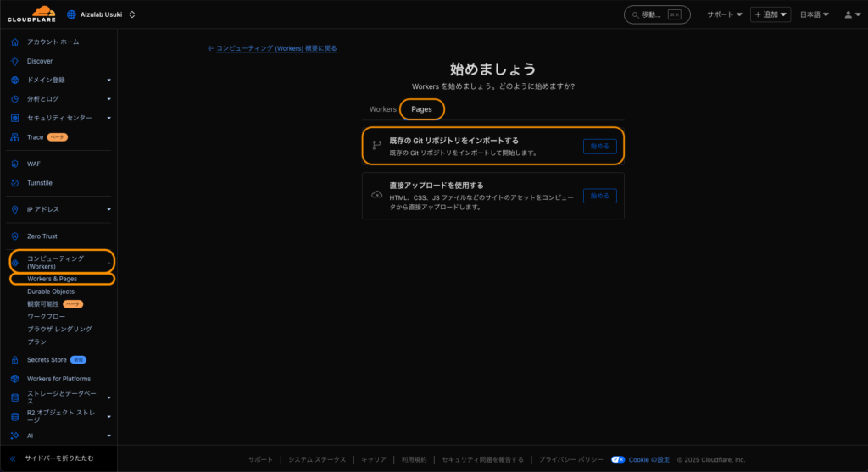Open the footer サポート link

(x=260, y=460)
